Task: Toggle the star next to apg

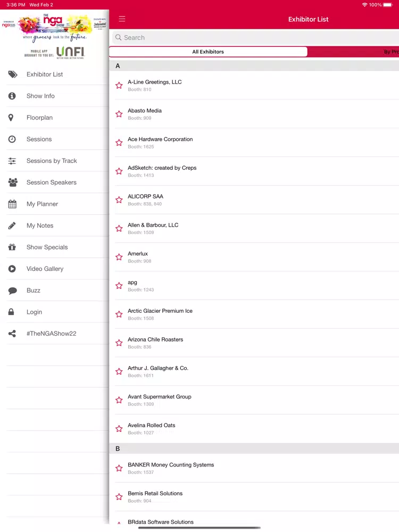Action: [x=119, y=286]
